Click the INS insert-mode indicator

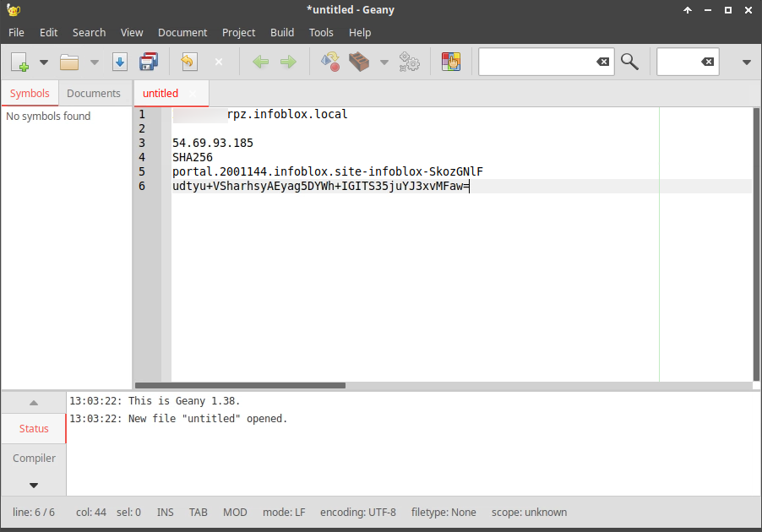tap(166, 512)
